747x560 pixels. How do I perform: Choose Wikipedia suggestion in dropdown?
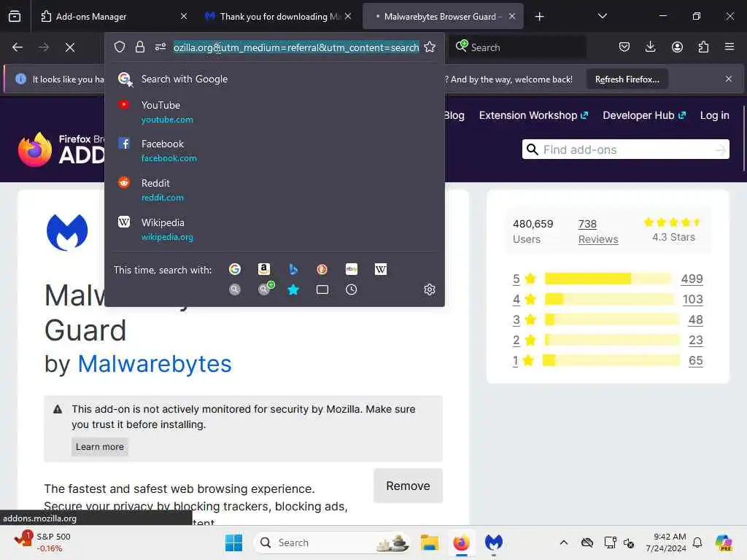tap(274, 229)
